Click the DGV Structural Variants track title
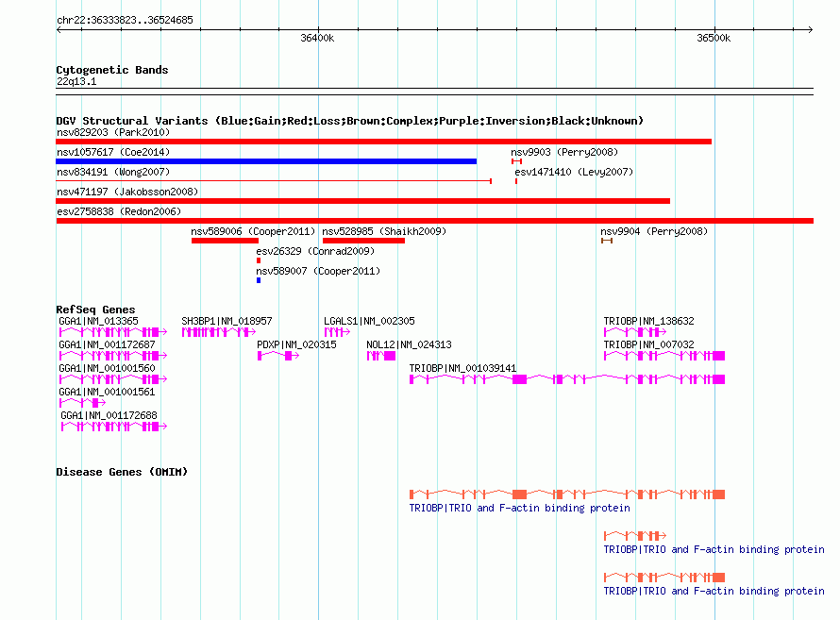The width and height of the screenshot is (840, 620). [350, 121]
